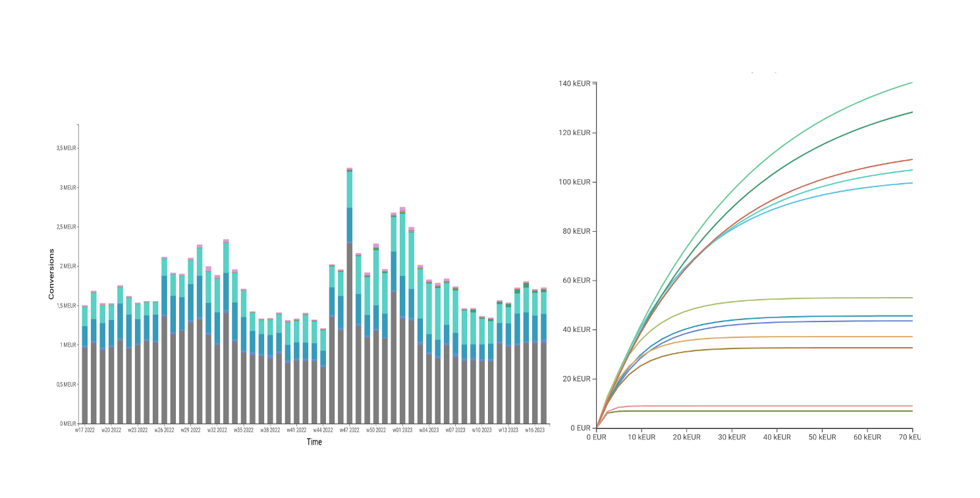Click the tallest stacked bar at w47 2022

coord(349,296)
